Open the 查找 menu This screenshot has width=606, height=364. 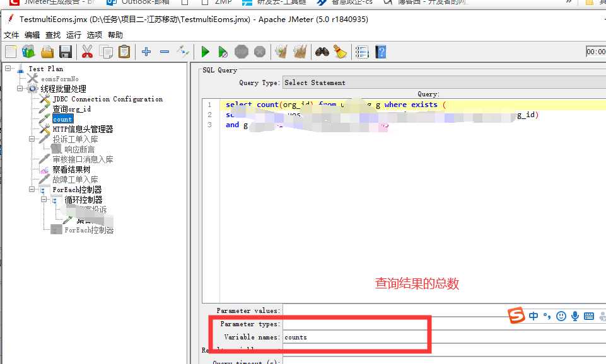(53, 35)
